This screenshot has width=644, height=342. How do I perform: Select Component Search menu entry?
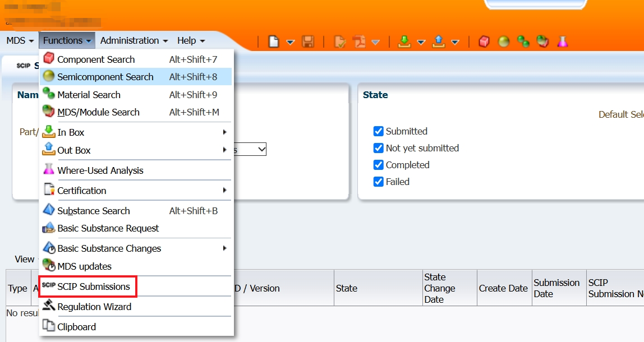[136, 59]
